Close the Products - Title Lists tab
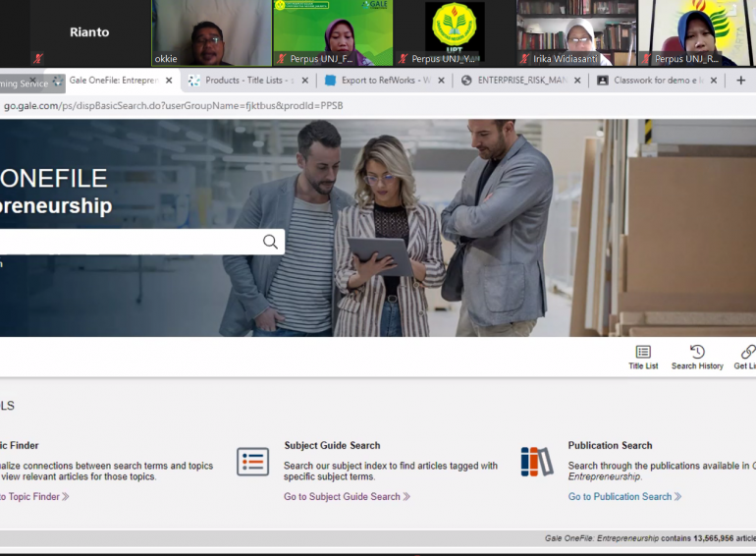756x556 pixels. coord(304,81)
